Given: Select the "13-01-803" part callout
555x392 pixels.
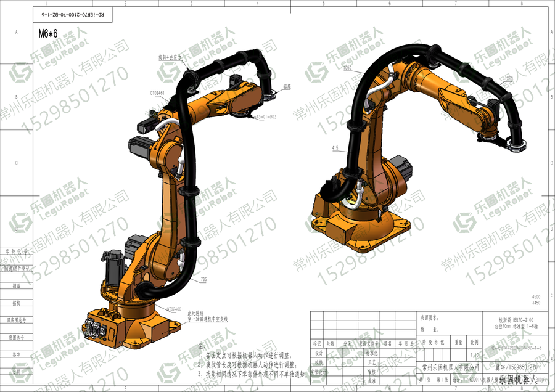Looking at the screenshot, I should (x=266, y=116).
